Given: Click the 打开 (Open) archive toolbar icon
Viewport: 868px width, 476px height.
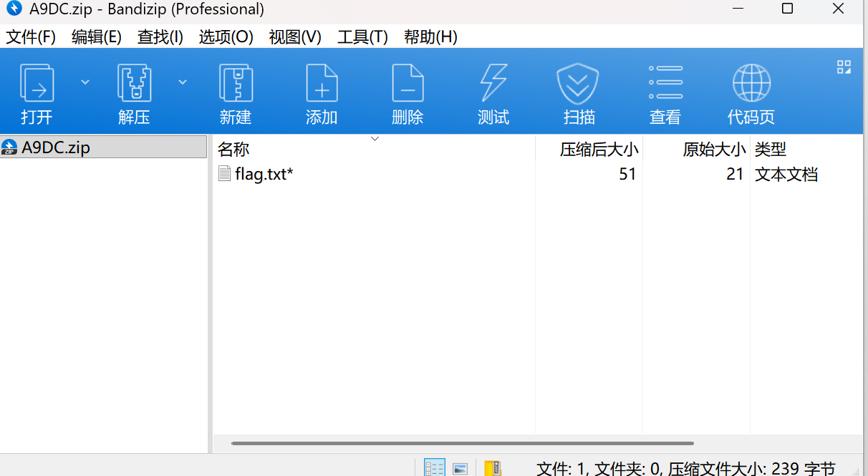Looking at the screenshot, I should click(x=37, y=83).
